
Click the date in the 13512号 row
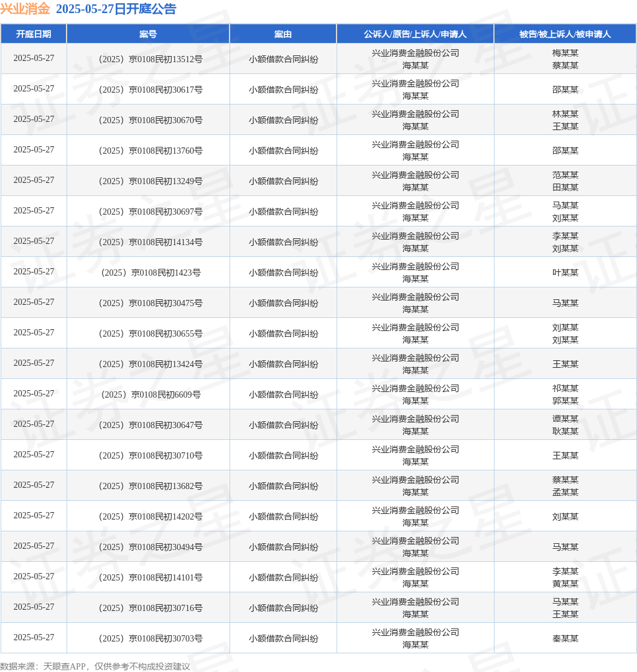(34, 58)
